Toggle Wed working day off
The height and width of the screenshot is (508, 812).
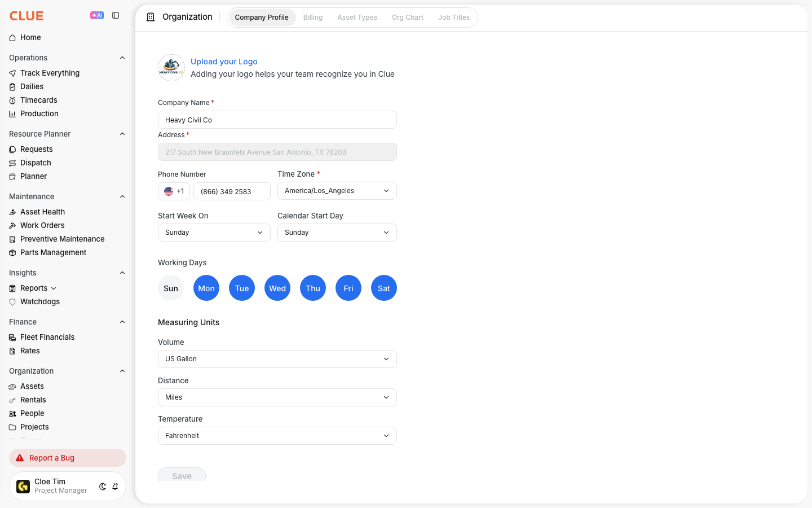(277, 288)
